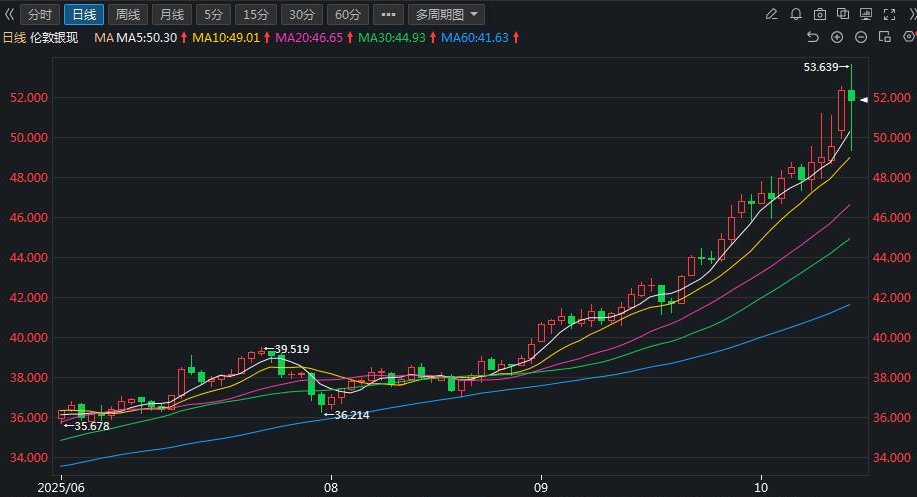Expand right panel with double chevron icon

pyautogui.click(x=912, y=15)
